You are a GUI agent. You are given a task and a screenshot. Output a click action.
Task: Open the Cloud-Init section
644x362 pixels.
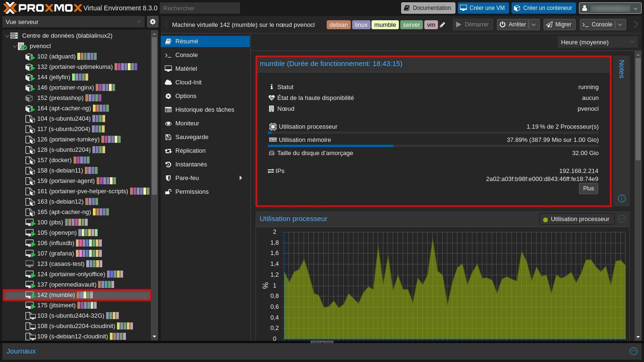(205, 82)
